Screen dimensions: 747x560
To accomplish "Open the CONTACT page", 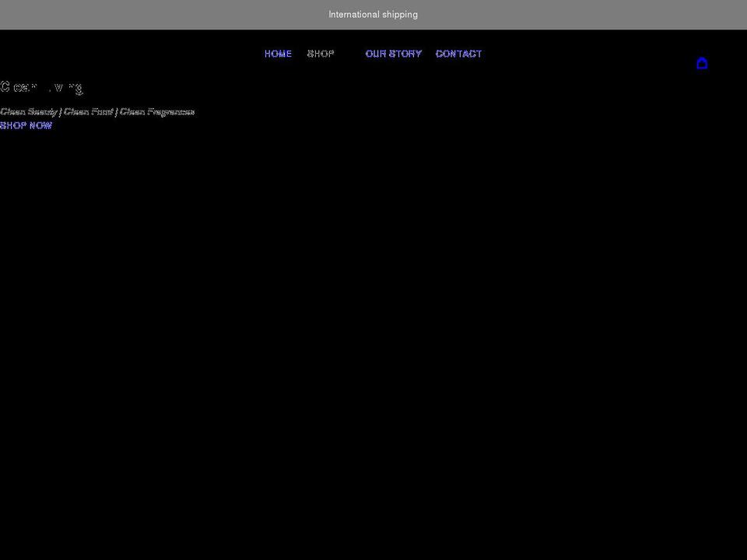I will [x=458, y=54].
